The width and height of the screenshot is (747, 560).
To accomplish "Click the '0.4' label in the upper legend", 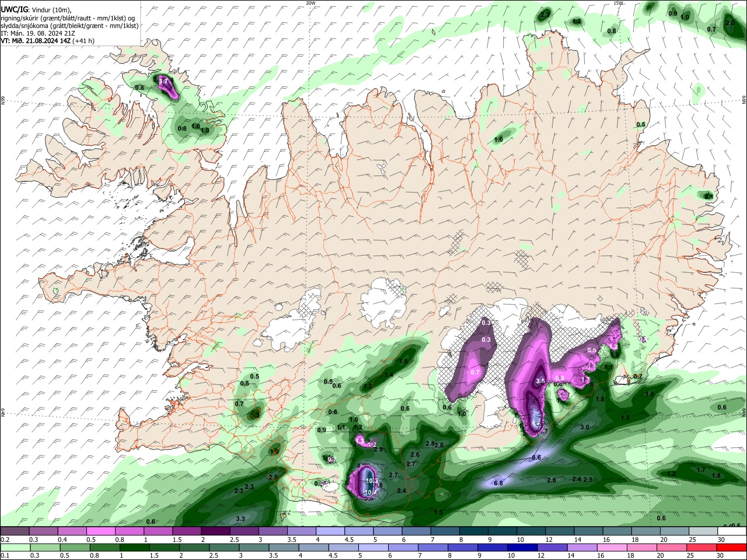I will click(63, 540).
